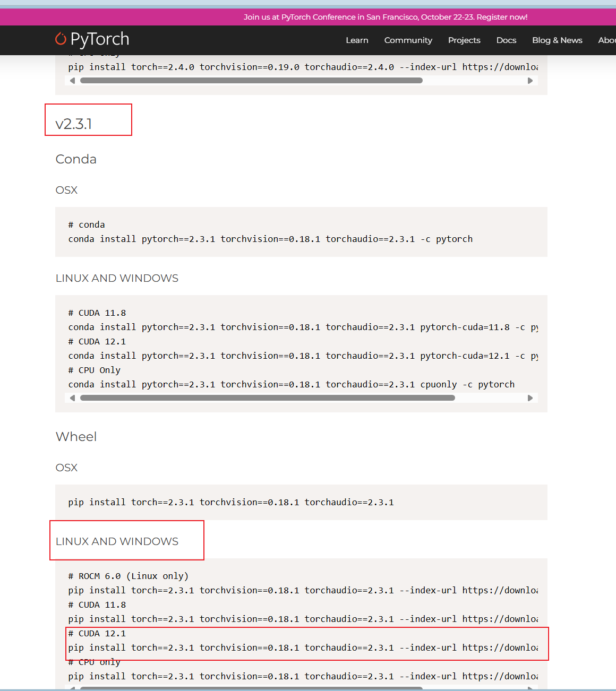Click the Wheel OSX pip install command
The image size is (616, 691).
coord(231,502)
